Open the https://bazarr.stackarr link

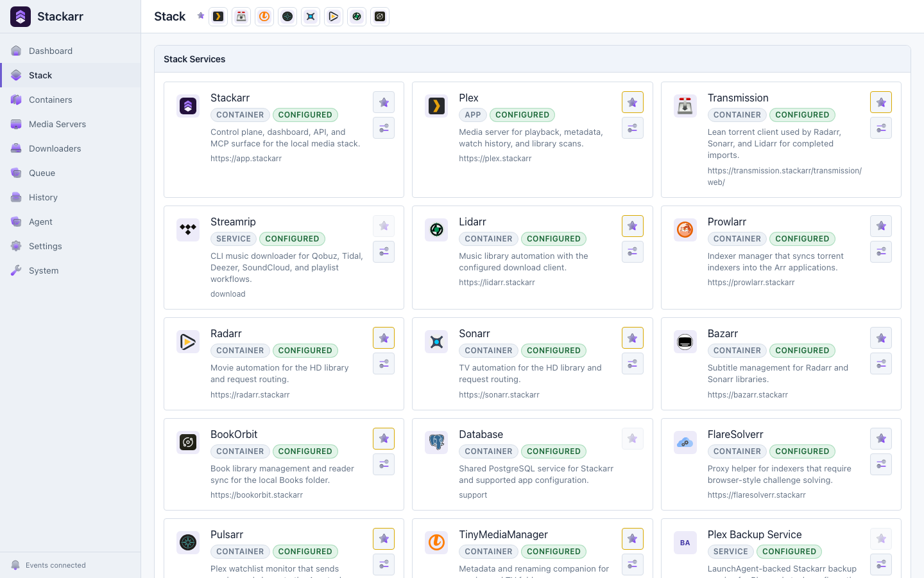[748, 395]
